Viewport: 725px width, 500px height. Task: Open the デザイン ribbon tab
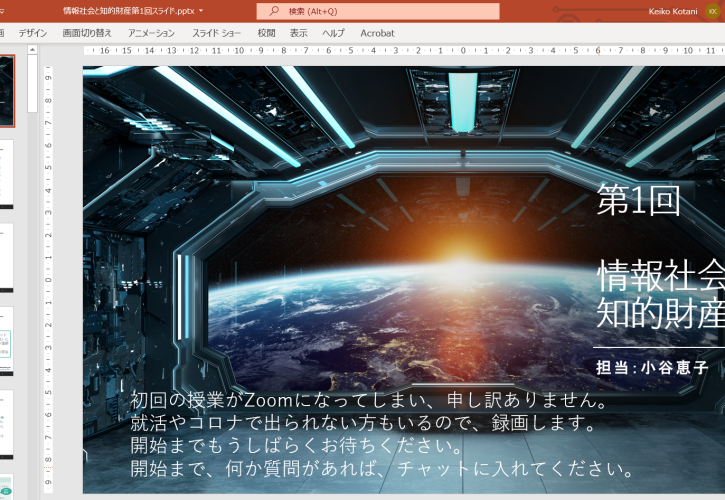point(32,33)
